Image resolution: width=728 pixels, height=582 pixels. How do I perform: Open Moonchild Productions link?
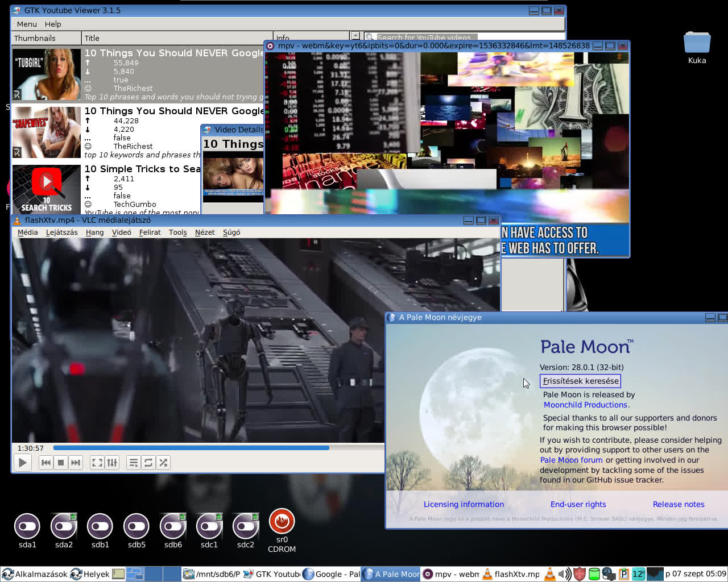click(585, 405)
